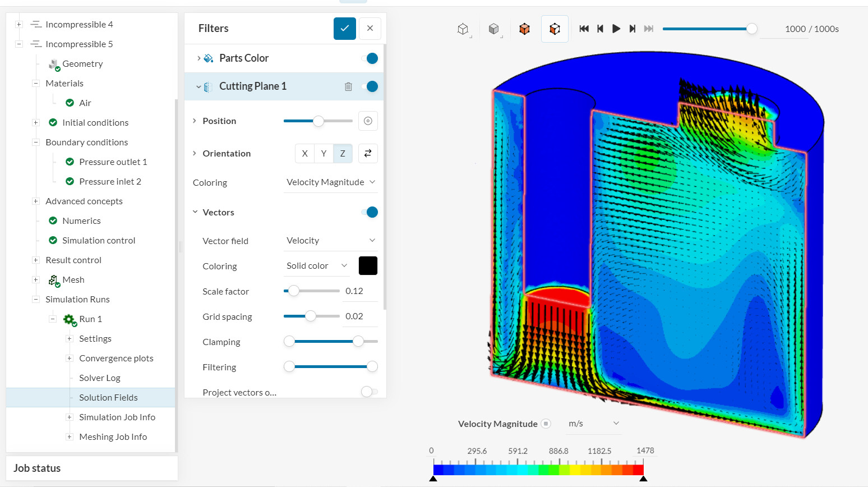
Task: Open the Velocity Magnitude coloring dropdown
Action: pos(331,182)
